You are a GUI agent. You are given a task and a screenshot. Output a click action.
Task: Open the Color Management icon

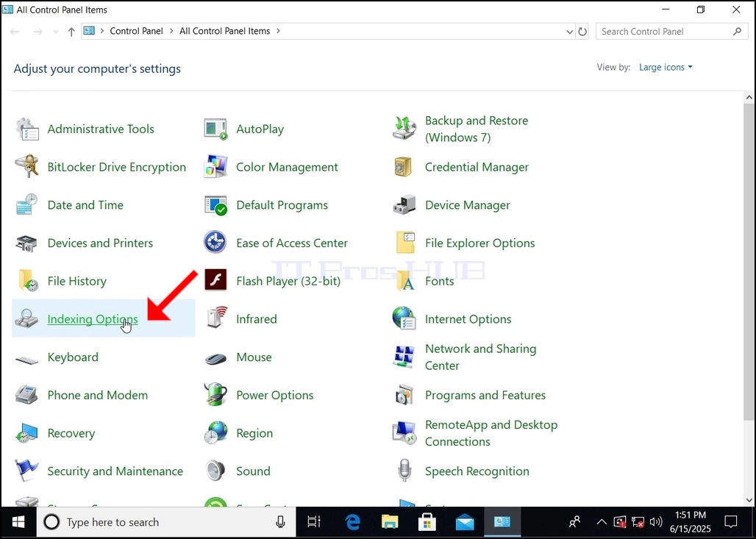[x=215, y=167]
